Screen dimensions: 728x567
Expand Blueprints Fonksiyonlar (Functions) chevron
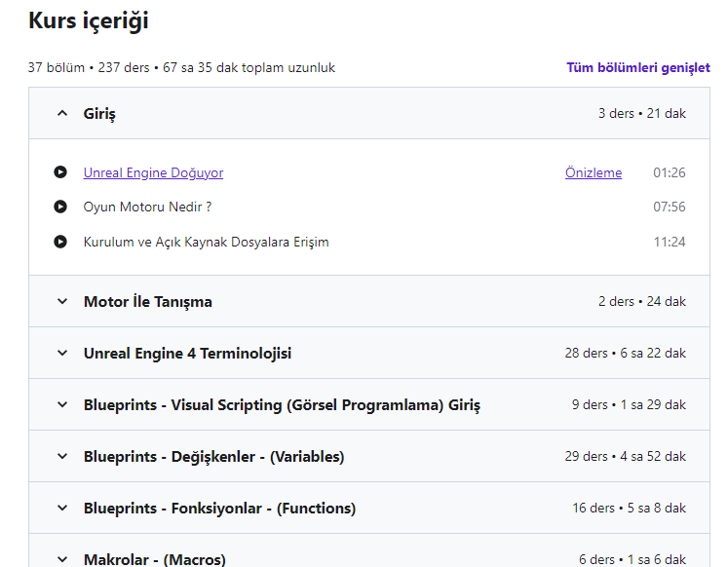pos(62,509)
